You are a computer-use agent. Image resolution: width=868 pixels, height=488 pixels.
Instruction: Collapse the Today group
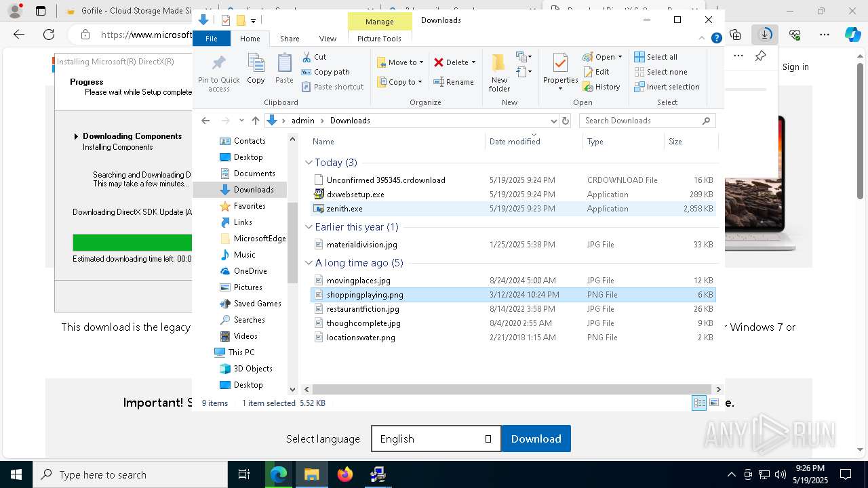(309, 163)
